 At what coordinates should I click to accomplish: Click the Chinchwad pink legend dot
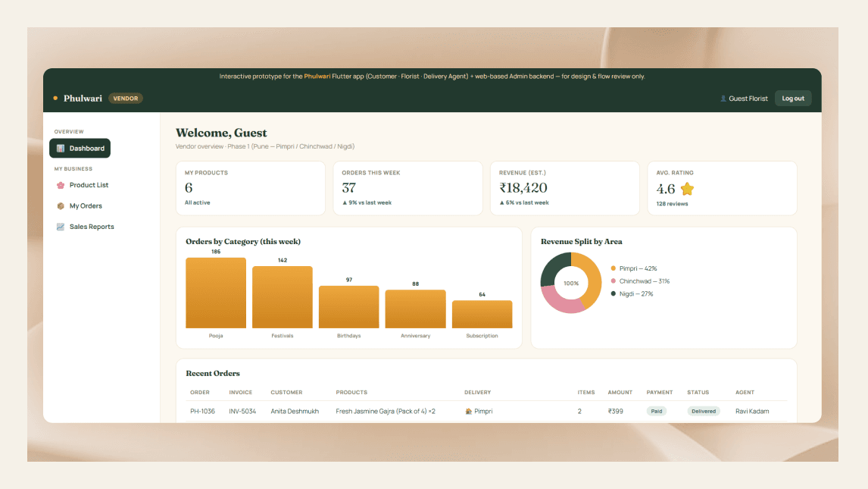pos(613,281)
